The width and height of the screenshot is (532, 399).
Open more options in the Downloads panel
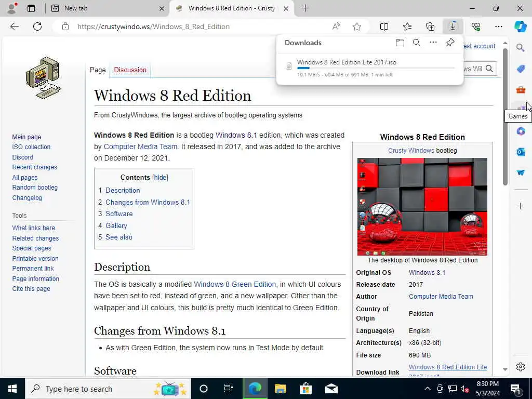coord(433,43)
